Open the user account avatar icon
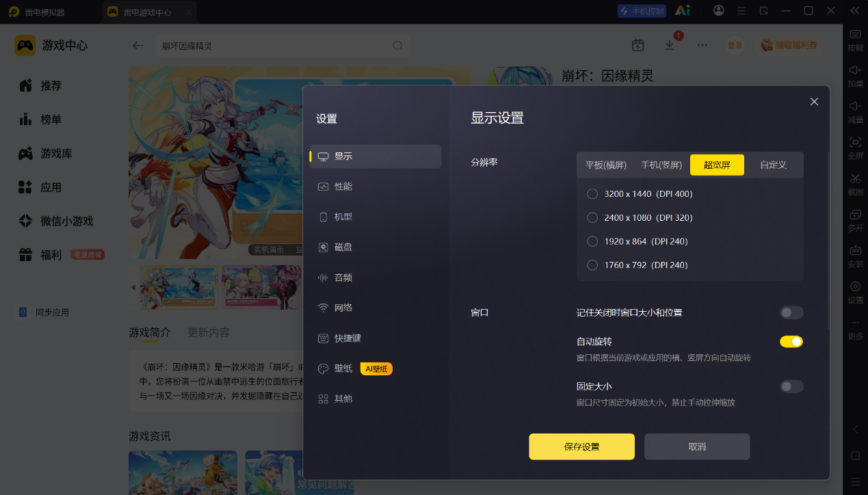Image resolution: width=868 pixels, height=495 pixels. pos(718,11)
